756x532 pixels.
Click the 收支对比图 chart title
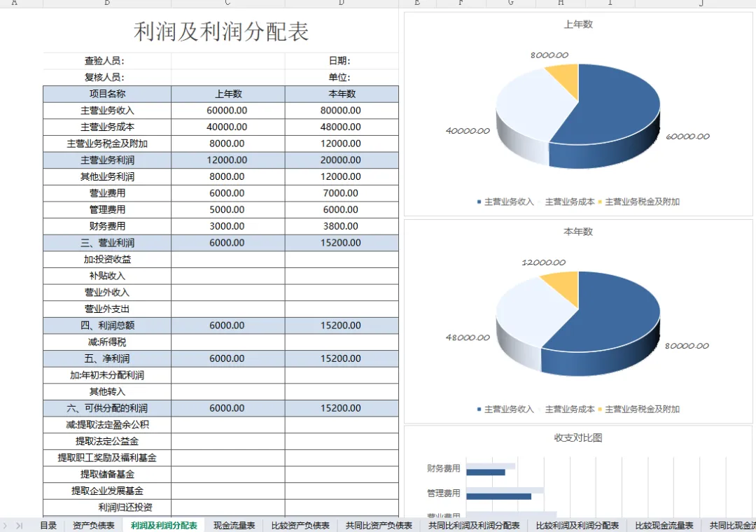[x=578, y=437]
